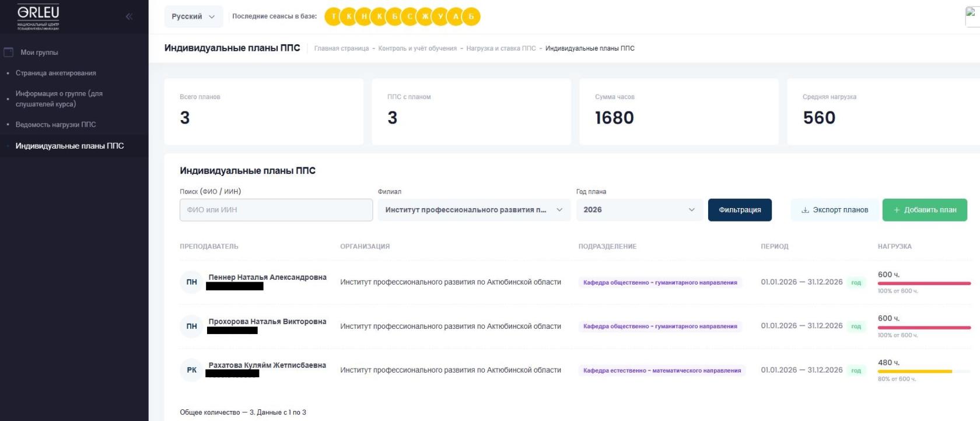
Task: Open Информация о группе sidebar item
Action: [59, 99]
